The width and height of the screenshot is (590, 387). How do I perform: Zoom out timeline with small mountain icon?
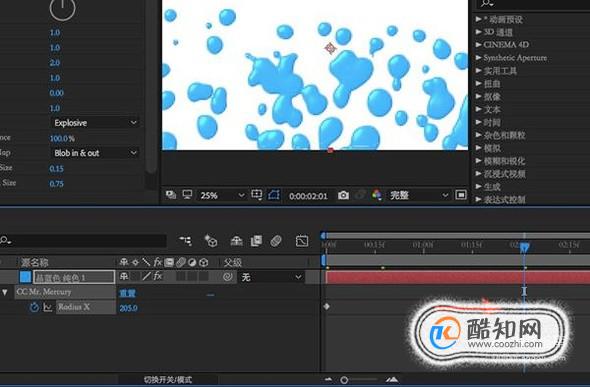click(x=328, y=379)
